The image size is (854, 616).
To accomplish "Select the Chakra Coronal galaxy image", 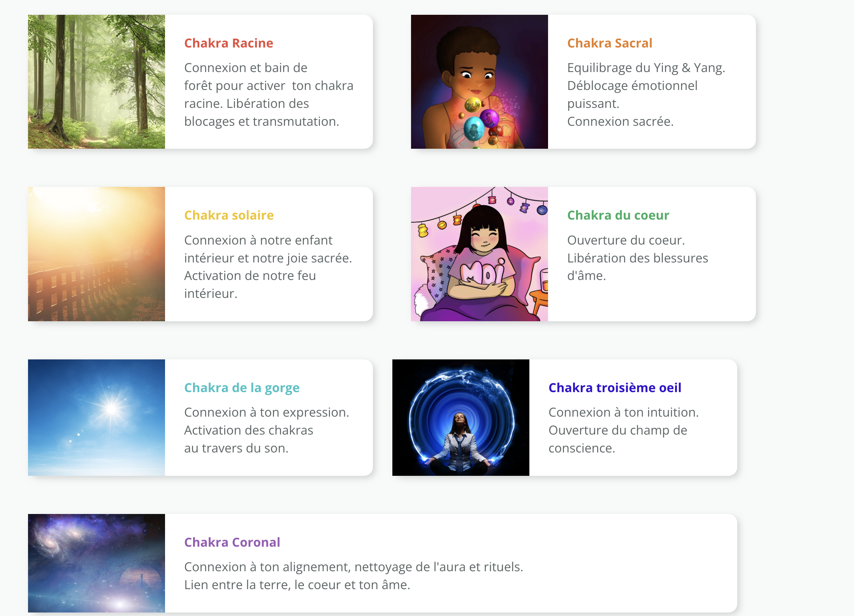I will (97, 563).
